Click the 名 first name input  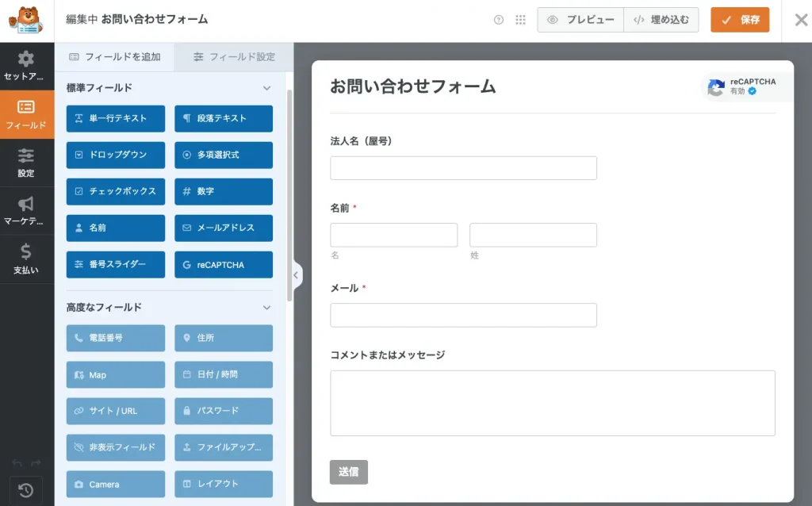394,235
